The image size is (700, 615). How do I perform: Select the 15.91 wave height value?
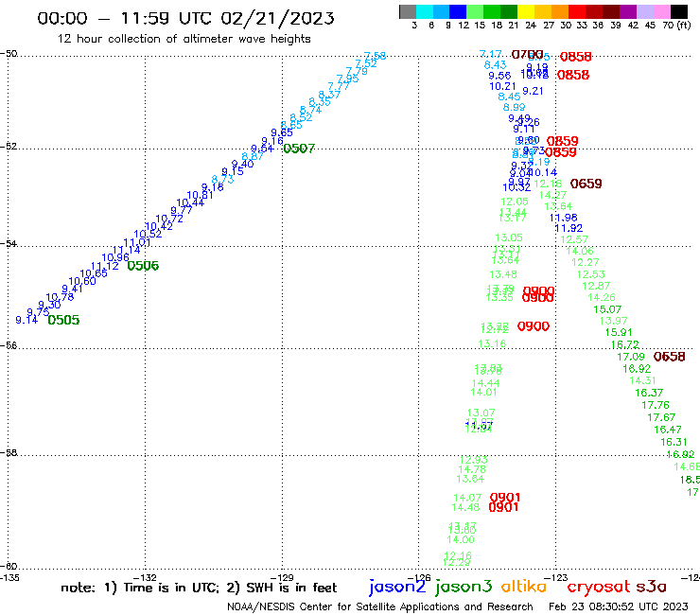tap(619, 332)
